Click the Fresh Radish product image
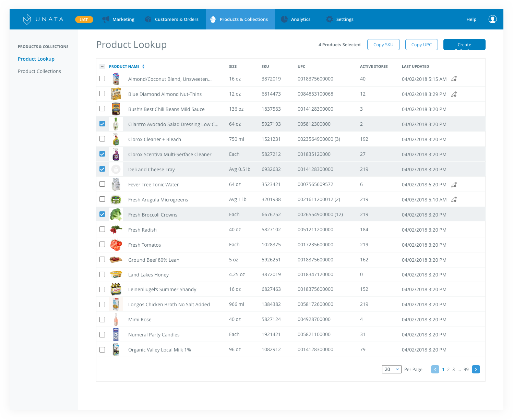This screenshot has width=513, height=420. pos(116,230)
